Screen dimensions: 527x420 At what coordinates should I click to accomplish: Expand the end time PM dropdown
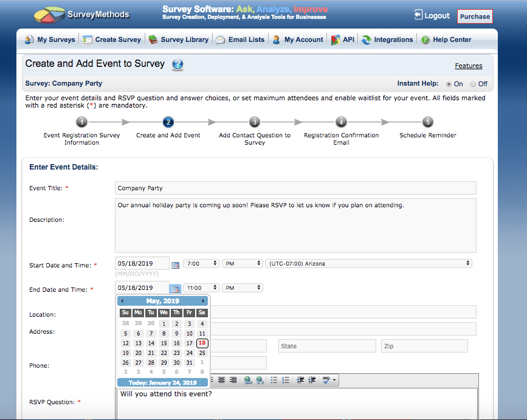[243, 287]
